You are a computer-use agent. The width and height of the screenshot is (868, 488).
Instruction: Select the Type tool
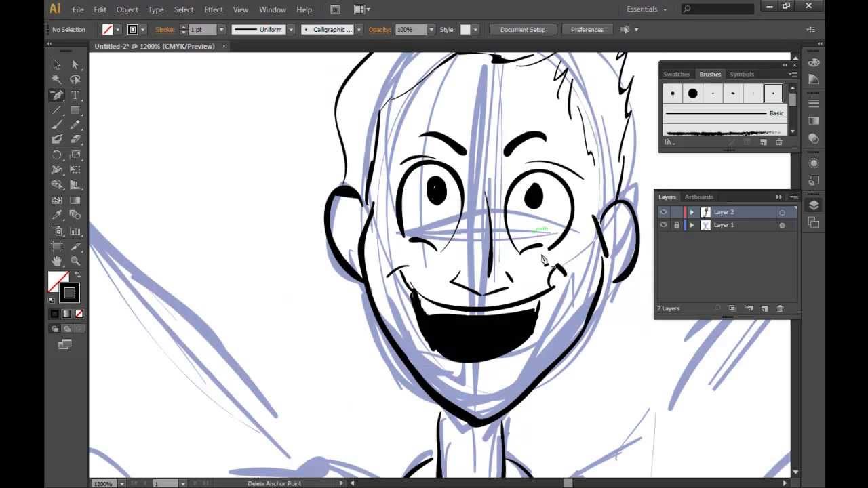[76, 95]
